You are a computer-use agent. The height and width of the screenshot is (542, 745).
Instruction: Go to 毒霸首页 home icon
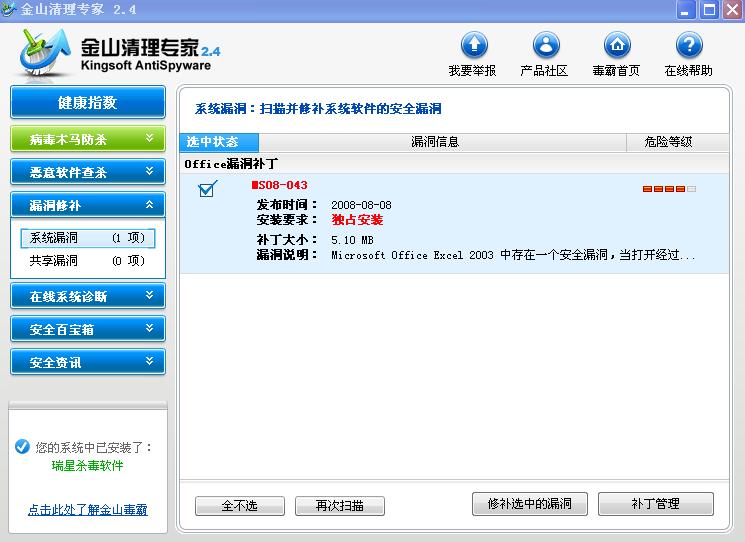point(617,45)
